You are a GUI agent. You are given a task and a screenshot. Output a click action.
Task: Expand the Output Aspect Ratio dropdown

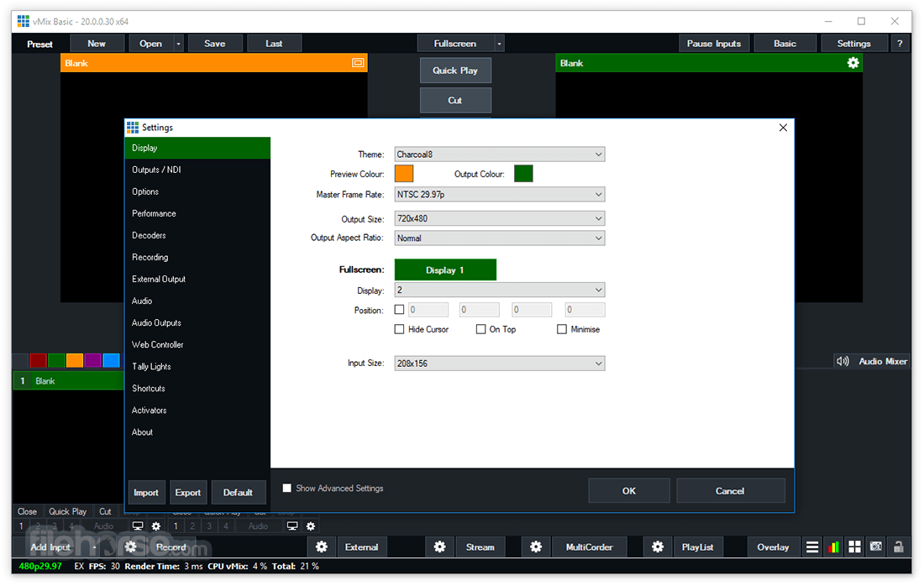coord(500,238)
